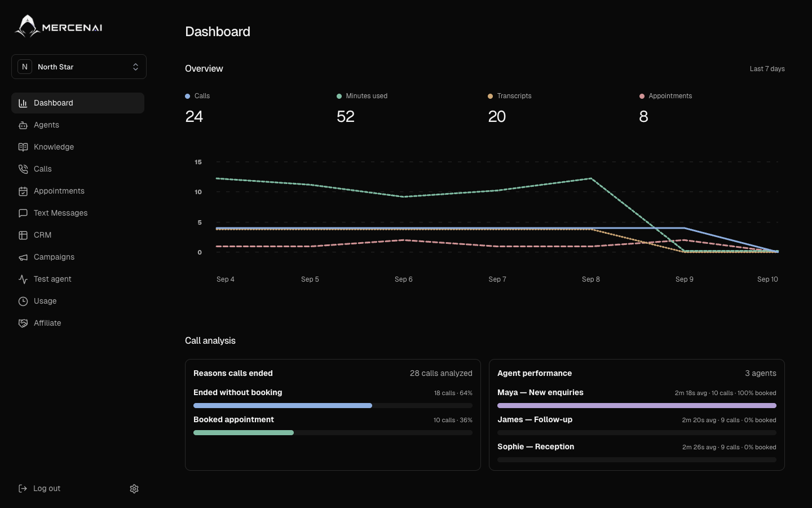The width and height of the screenshot is (812, 508).
Task: Click the Dashboard bar-chart icon
Action: point(23,103)
